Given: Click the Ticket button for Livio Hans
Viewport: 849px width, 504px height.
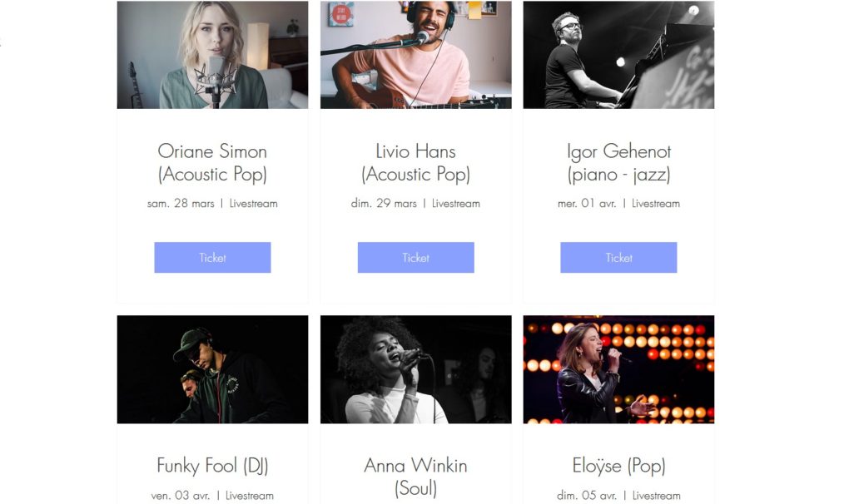Looking at the screenshot, I should click(x=416, y=258).
